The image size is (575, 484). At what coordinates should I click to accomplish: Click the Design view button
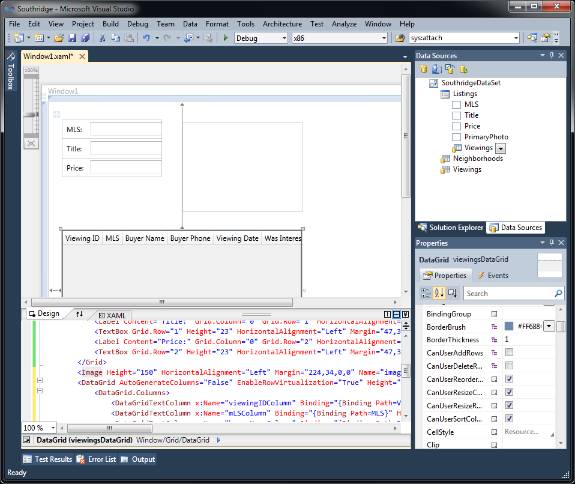(44, 314)
